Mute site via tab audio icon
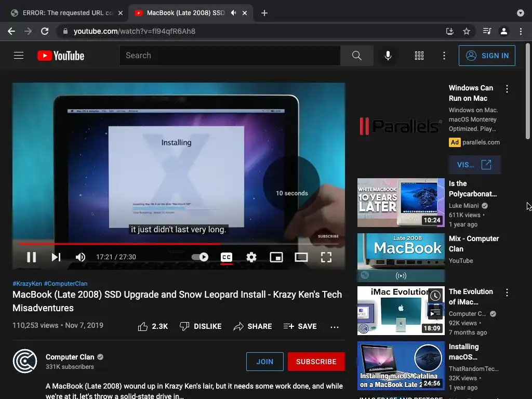 [x=233, y=13]
